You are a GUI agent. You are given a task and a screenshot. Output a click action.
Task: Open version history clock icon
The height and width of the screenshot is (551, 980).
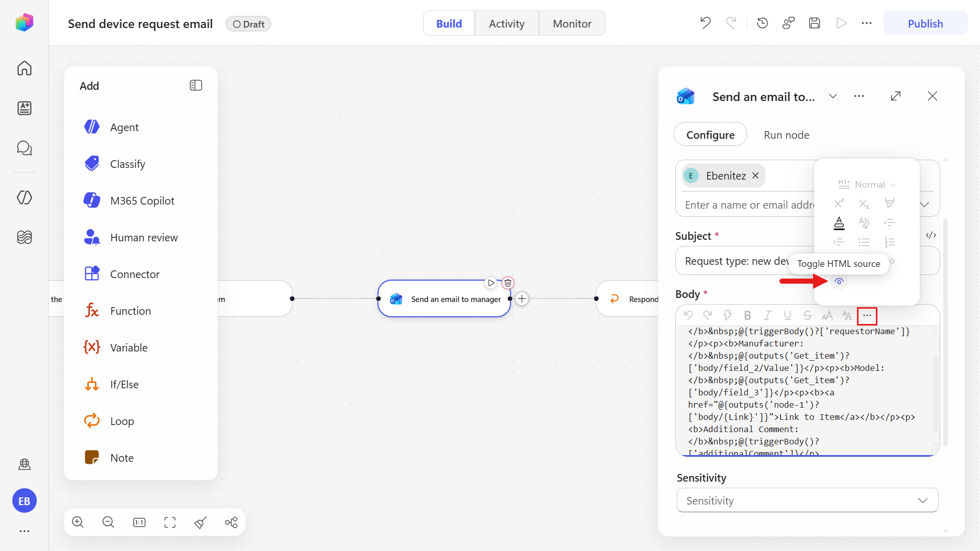coord(763,23)
